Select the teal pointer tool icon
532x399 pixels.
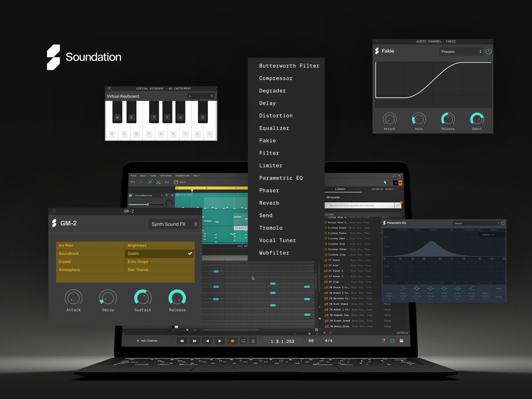(149, 182)
